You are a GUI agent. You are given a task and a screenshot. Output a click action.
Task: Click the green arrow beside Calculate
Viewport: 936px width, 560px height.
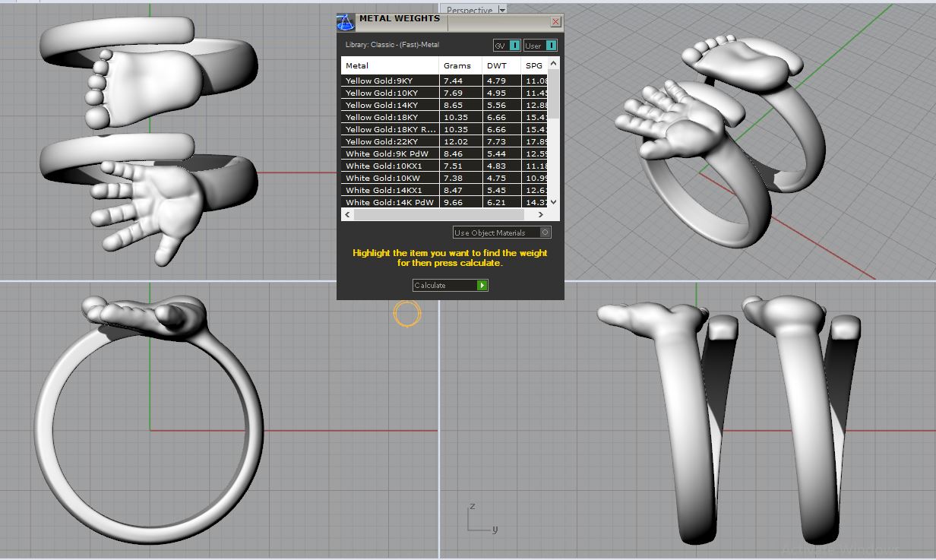pyautogui.click(x=482, y=286)
